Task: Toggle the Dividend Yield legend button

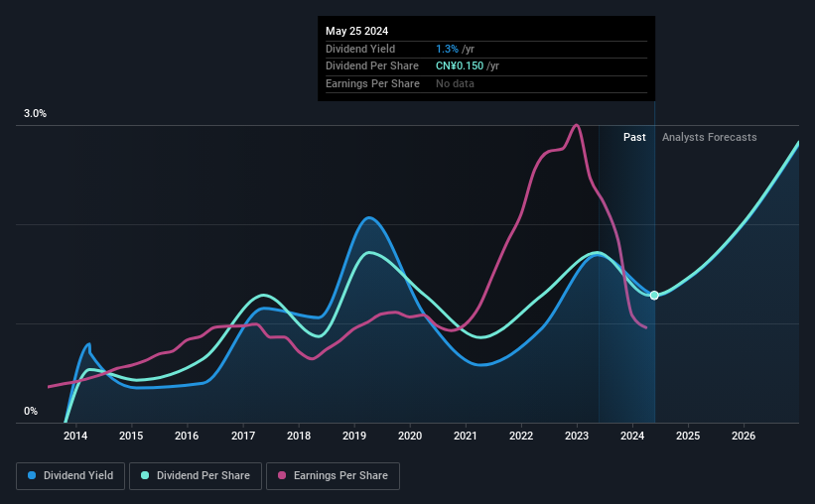Action: pos(70,476)
